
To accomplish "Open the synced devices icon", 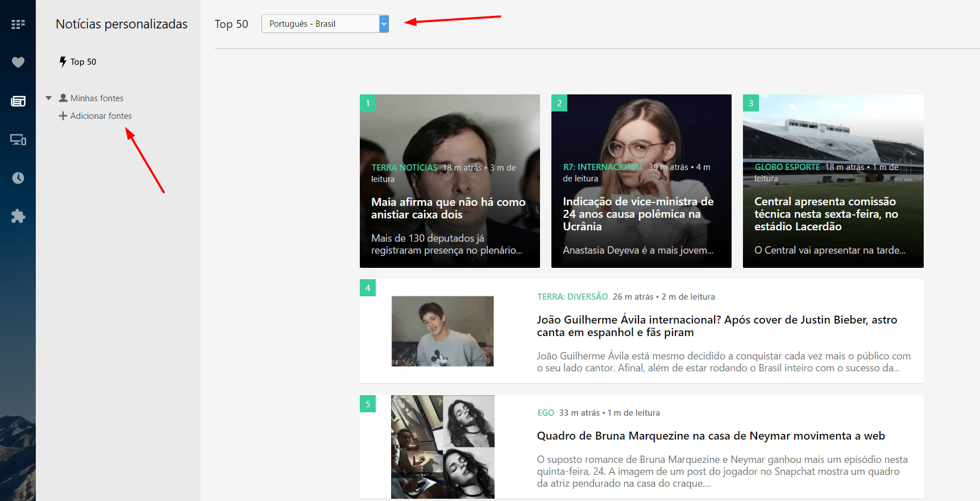I will [x=18, y=139].
